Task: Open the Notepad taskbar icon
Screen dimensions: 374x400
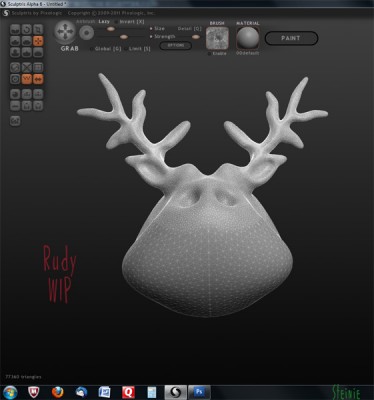Action: click(x=152, y=393)
